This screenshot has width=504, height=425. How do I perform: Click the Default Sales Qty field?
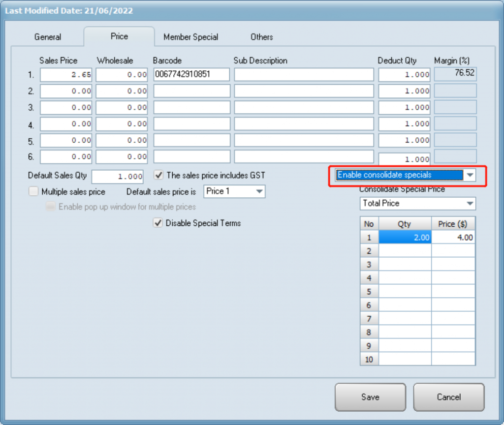[x=117, y=177]
